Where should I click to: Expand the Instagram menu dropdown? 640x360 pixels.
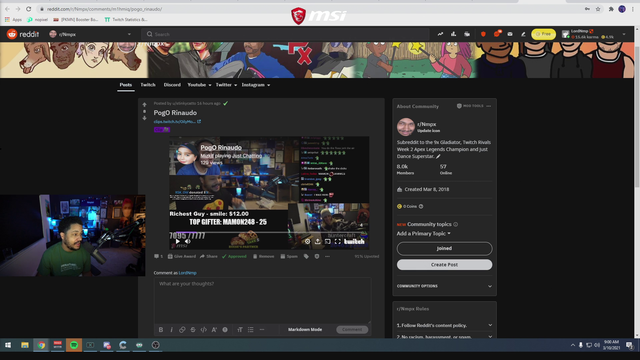[x=256, y=85]
